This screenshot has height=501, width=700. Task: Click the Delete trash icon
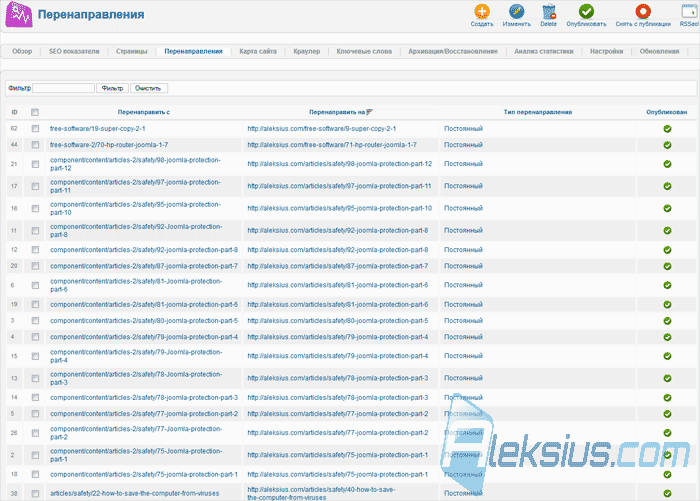pos(549,12)
